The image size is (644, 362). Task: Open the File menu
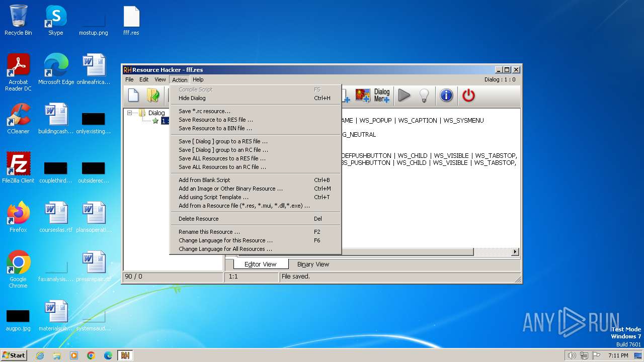(x=129, y=79)
